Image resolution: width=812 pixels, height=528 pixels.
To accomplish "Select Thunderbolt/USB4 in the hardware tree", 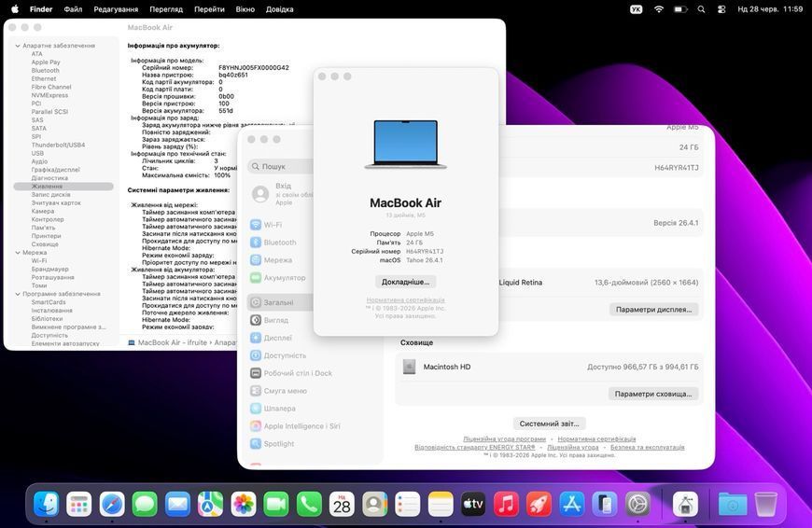I will click(58, 145).
